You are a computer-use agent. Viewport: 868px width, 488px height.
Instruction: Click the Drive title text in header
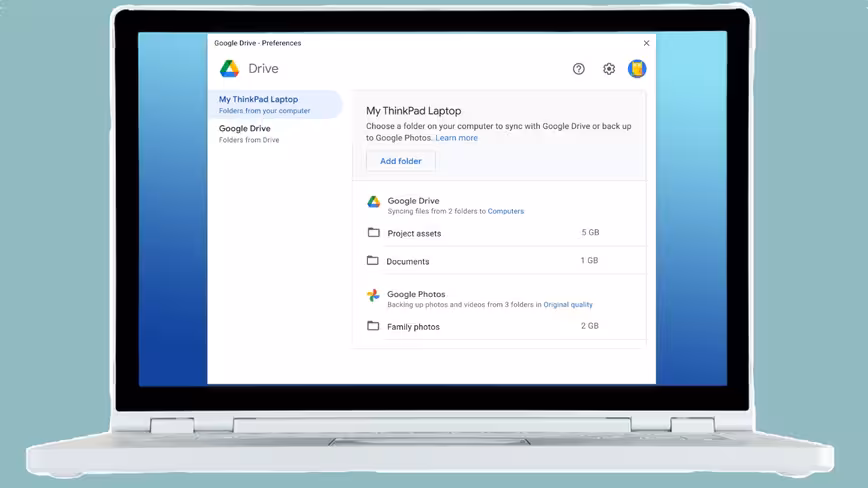[264, 69]
